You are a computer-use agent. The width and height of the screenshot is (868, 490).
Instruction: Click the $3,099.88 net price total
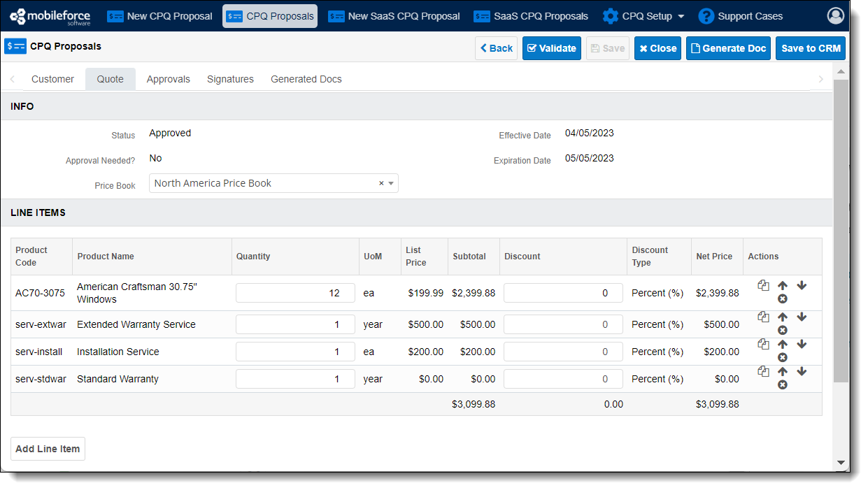click(717, 404)
